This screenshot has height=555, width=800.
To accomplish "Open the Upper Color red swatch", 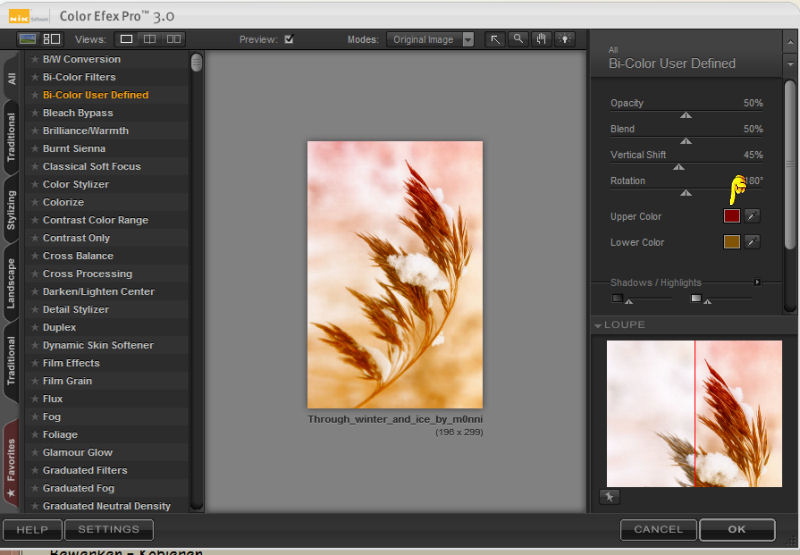I will pyautogui.click(x=731, y=216).
